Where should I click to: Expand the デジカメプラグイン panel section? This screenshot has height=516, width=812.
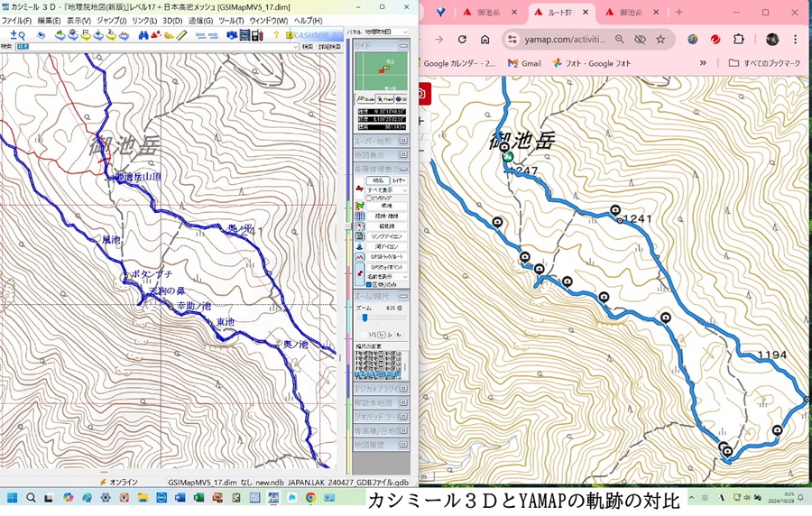403,388
